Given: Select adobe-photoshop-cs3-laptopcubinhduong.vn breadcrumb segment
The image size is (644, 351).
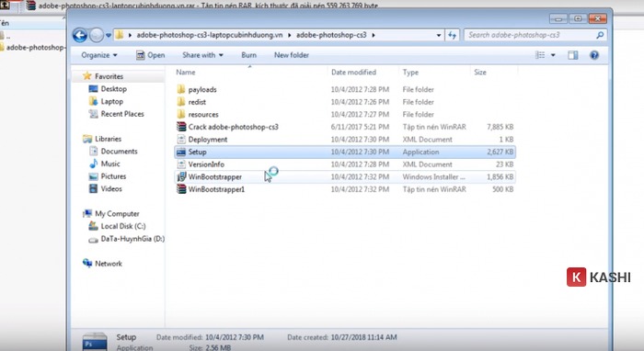Looking at the screenshot, I should pyautogui.click(x=210, y=35).
